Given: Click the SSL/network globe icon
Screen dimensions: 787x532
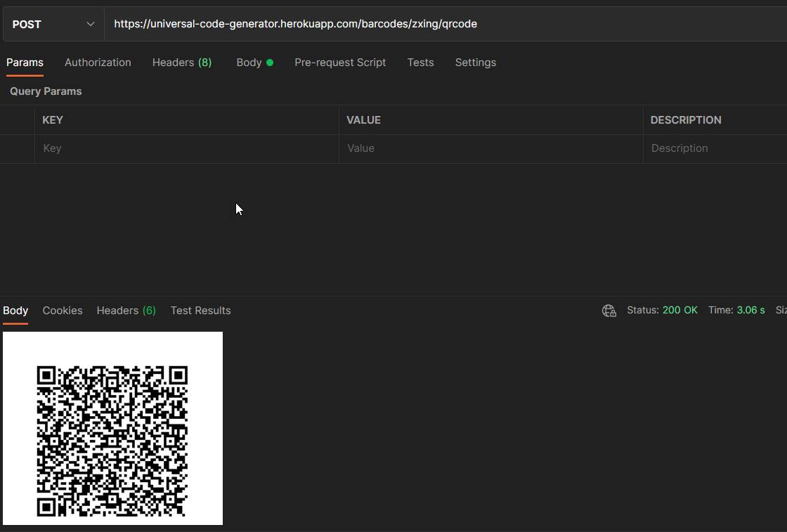Looking at the screenshot, I should click(x=609, y=310).
